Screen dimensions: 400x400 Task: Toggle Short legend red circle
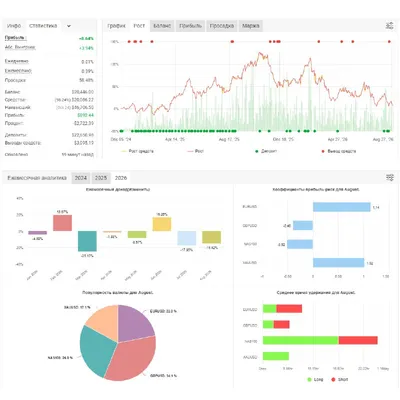pyautogui.click(x=333, y=379)
